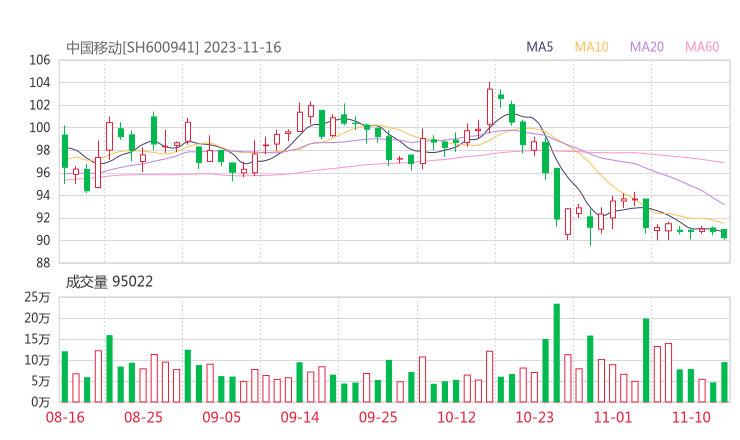Click the 94 price axis label
The height and width of the screenshot is (440, 740).
pyautogui.click(x=43, y=195)
